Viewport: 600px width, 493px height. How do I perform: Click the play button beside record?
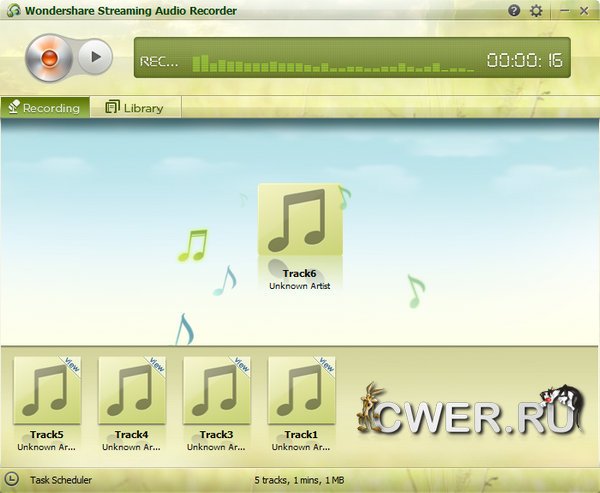pos(94,57)
